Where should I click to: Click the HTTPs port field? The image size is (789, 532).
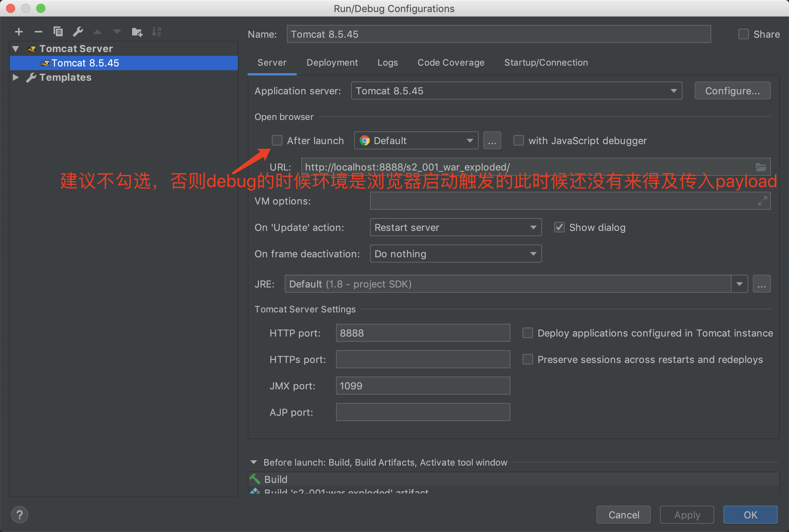pyautogui.click(x=423, y=360)
